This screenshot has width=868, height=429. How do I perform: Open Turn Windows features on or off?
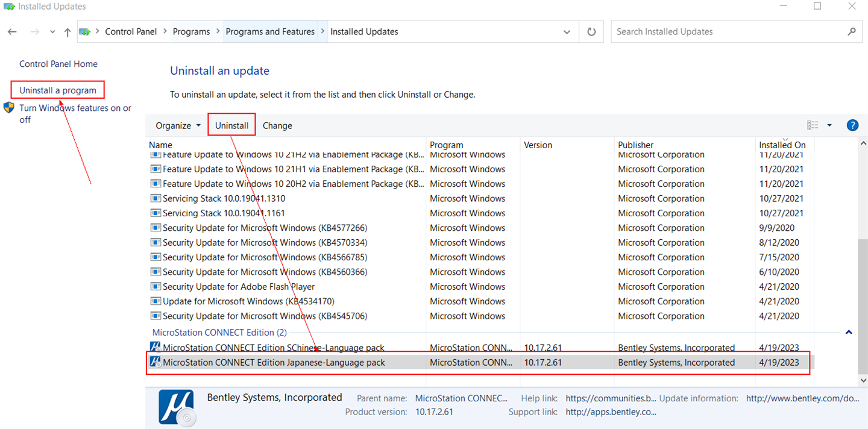75,114
